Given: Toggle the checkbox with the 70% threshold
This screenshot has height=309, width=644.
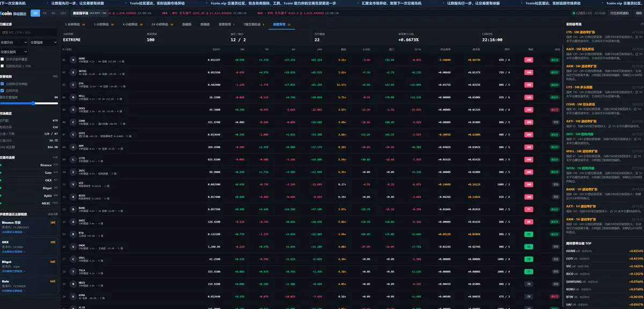Looking at the screenshot, I should tap(2, 65).
